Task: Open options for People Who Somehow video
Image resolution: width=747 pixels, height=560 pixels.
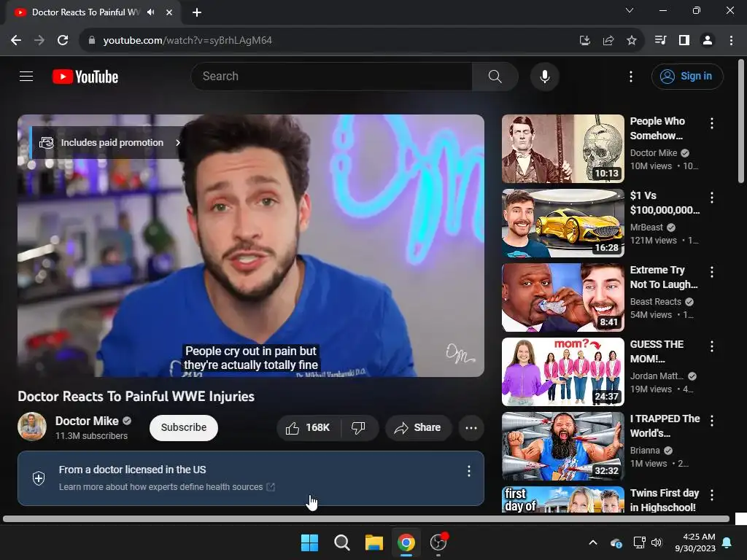Action: [712, 123]
